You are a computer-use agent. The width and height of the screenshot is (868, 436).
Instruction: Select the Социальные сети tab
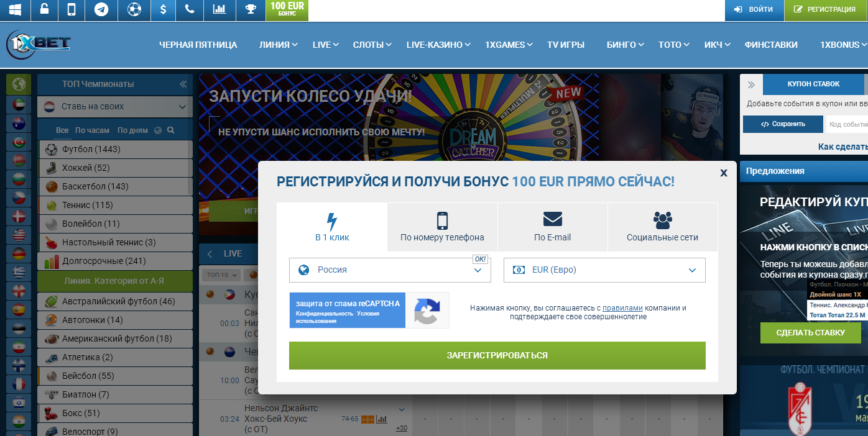click(x=662, y=227)
